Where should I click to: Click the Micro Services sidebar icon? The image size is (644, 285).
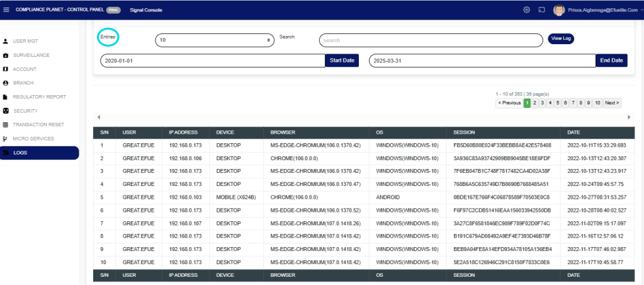click(6, 139)
